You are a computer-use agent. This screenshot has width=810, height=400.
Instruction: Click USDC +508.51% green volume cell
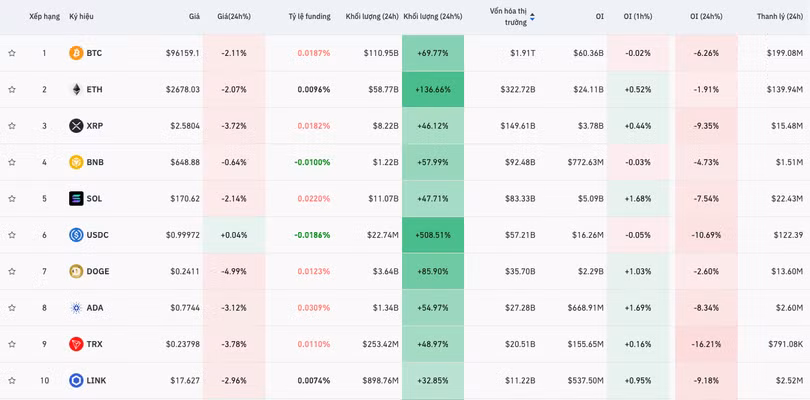click(432, 235)
